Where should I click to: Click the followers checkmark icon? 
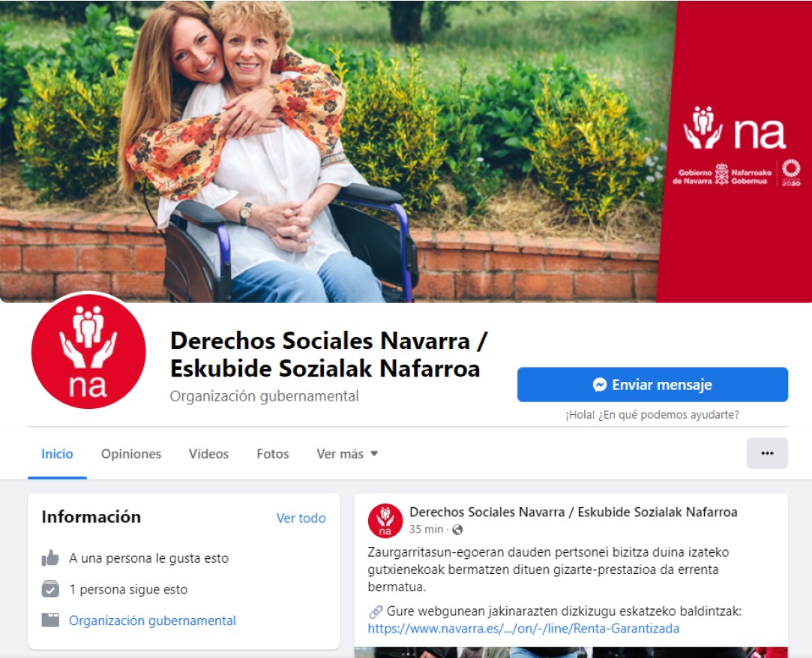[x=50, y=589]
